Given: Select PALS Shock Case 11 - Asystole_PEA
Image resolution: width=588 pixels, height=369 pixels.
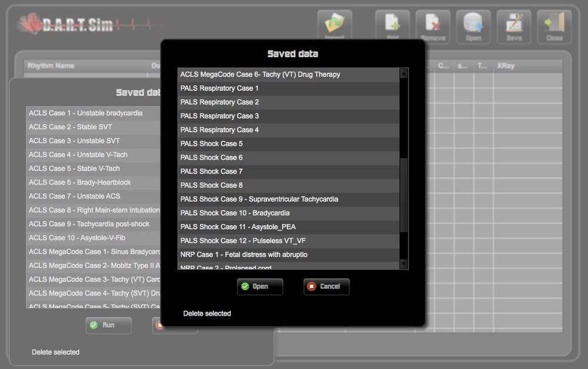Looking at the screenshot, I should [288, 227].
